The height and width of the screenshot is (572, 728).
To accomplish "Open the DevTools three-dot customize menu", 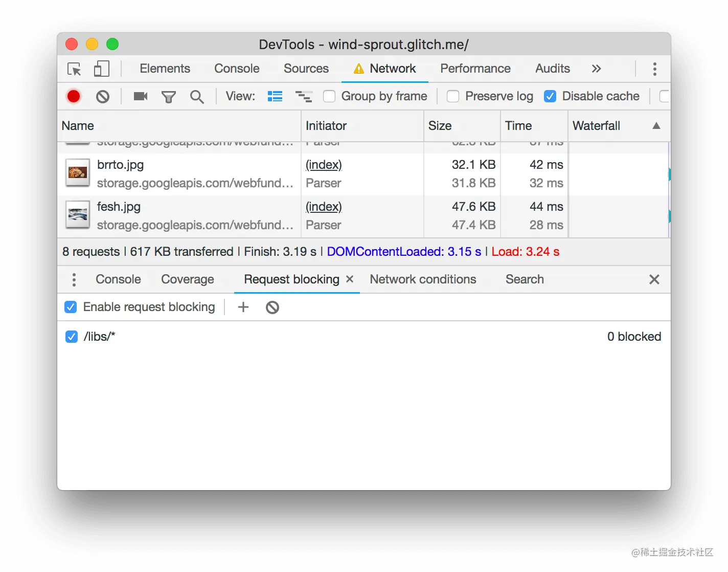I will click(655, 69).
